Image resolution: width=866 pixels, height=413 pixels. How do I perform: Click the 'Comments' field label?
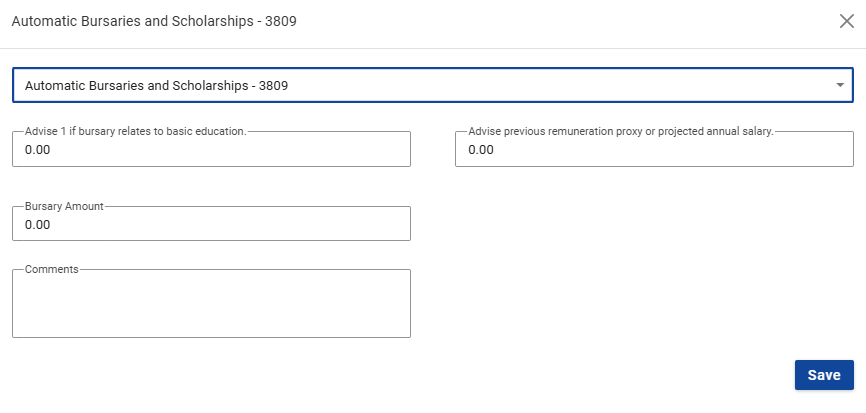[52, 269]
